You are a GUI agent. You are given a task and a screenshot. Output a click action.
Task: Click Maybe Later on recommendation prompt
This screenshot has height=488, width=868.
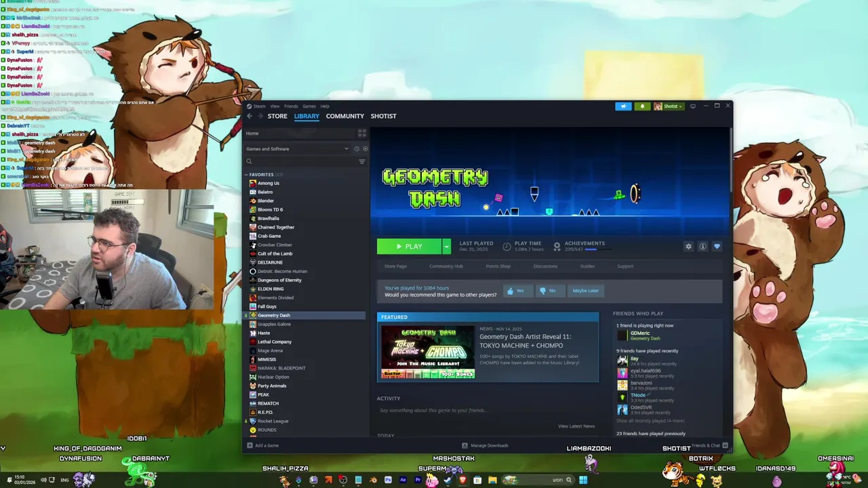(585, 291)
